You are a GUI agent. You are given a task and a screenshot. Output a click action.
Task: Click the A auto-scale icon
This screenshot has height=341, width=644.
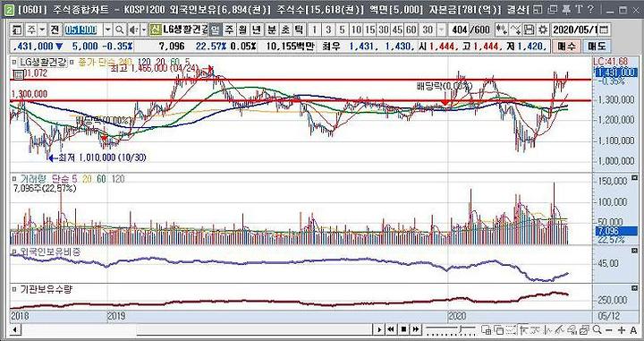[x=633, y=329]
